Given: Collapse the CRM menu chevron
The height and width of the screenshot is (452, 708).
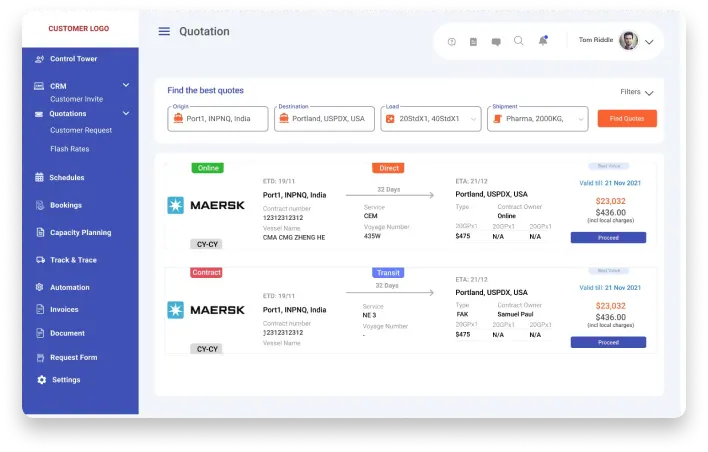Looking at the screenshot, I should [126, 85].
